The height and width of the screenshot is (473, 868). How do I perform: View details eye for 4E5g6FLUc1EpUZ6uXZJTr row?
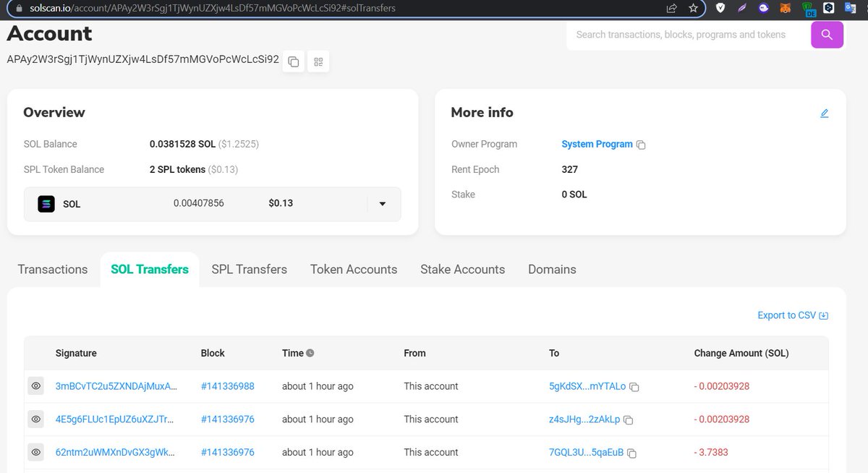point(35,419)
